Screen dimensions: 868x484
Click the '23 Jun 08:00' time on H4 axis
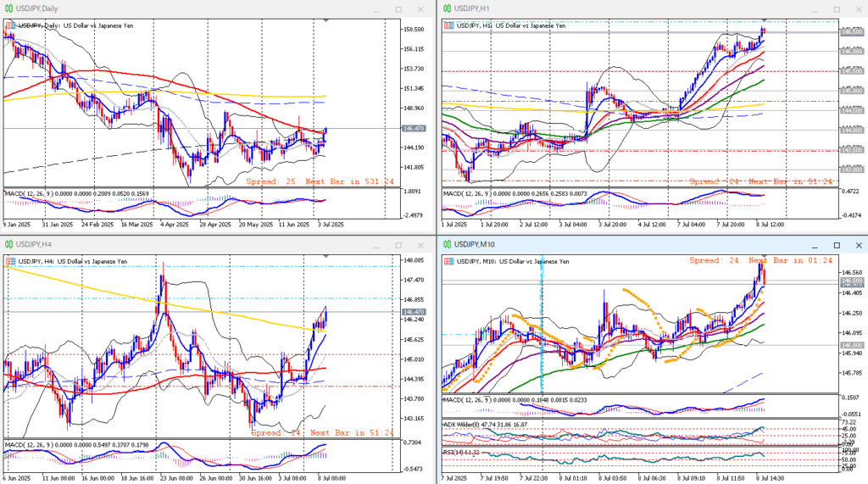(x=177, y=478)
